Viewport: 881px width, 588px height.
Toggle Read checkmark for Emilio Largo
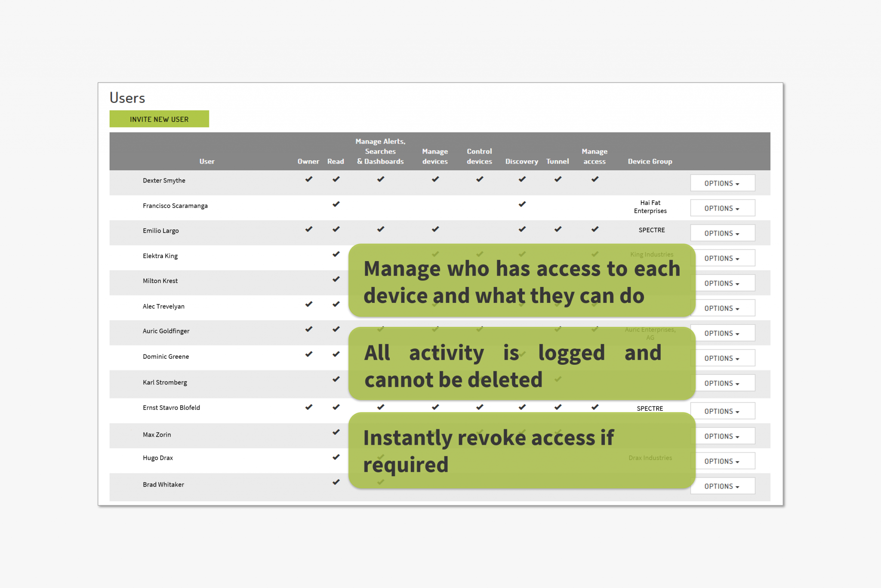click(x=336, y=229)
